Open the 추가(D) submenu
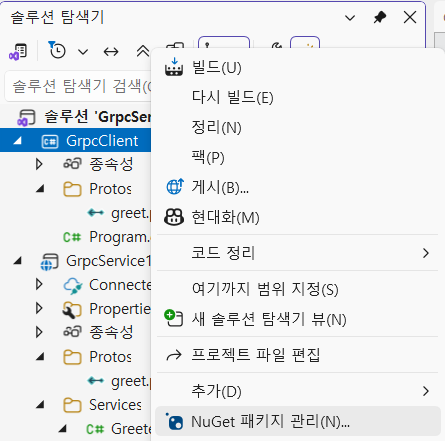This screenshot has height=441, width=445. [x=297, y=391]
